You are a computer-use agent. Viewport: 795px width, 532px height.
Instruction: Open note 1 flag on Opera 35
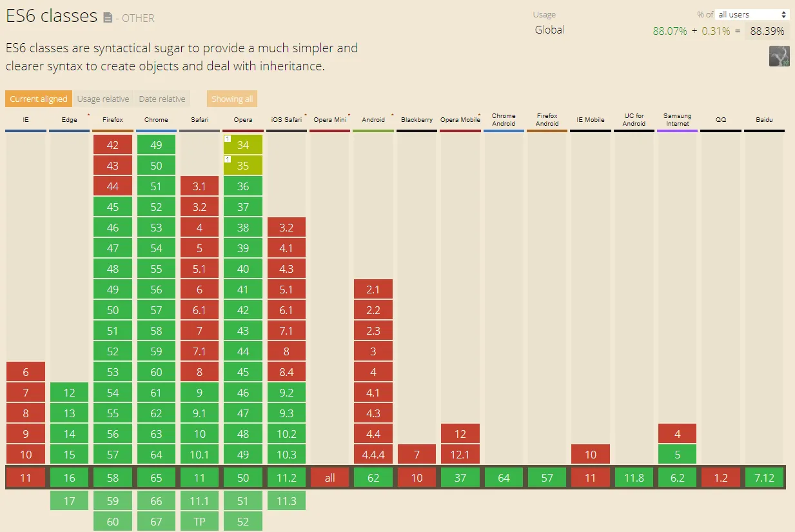(228, 159)
